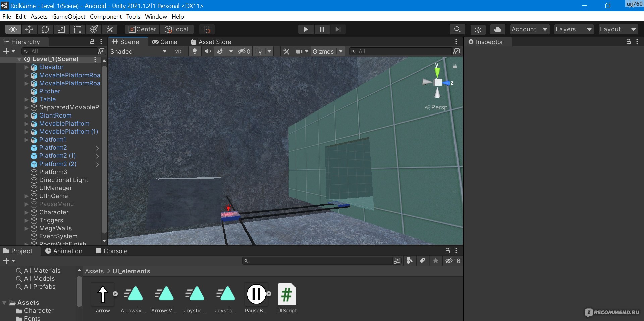Switch to the Console tab
Viewport: 644px width, 321px height.
(112, 251)
